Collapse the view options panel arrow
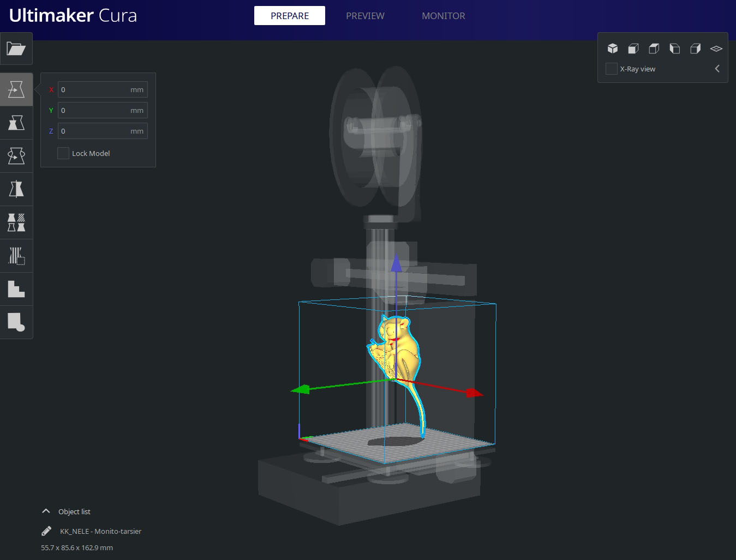This screenshot has height=560, width=736. [x=717, y=69]
